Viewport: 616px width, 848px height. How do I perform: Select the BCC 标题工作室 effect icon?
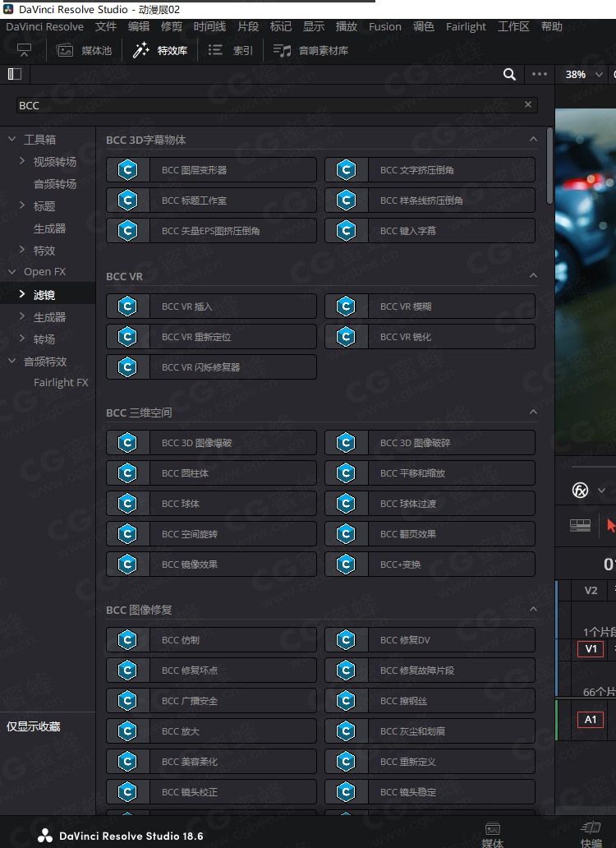127,200
